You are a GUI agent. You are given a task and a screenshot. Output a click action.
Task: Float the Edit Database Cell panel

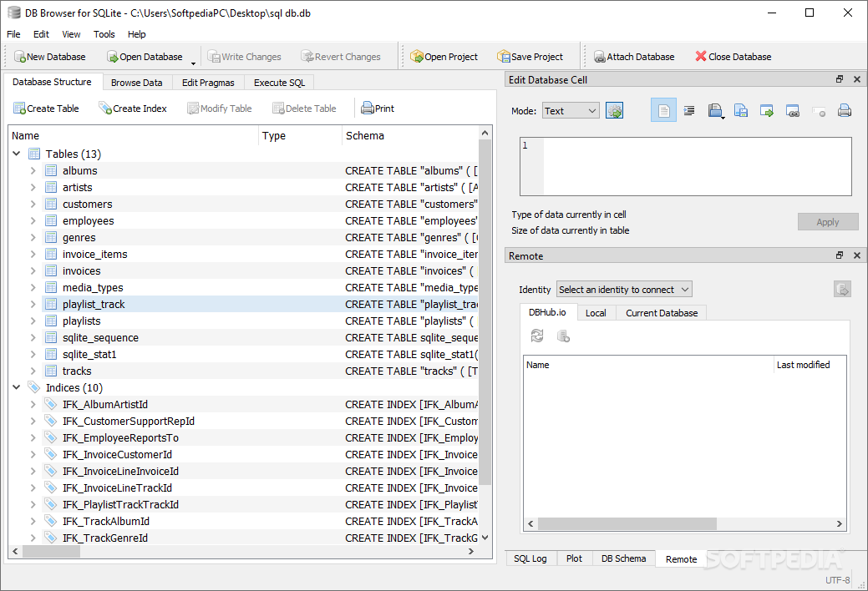click(x=840, y=79)
